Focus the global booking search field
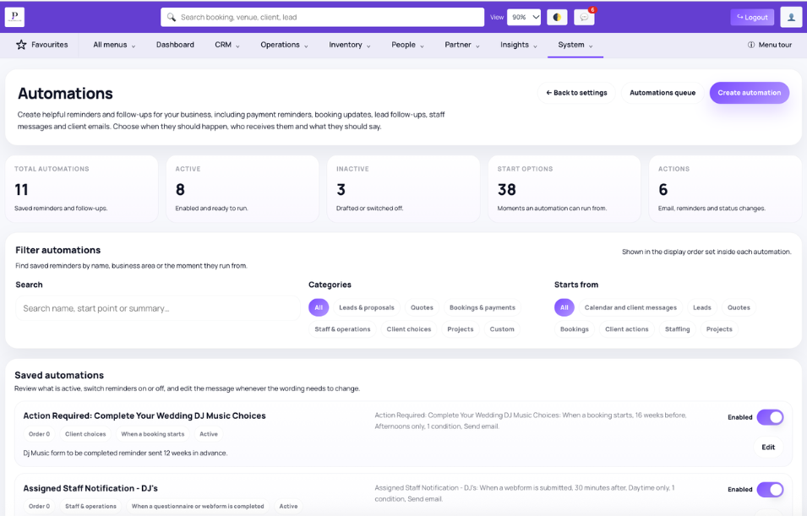The height and width of the screenshot is (532, 807). pyautogui.click(x=322, y=17)
